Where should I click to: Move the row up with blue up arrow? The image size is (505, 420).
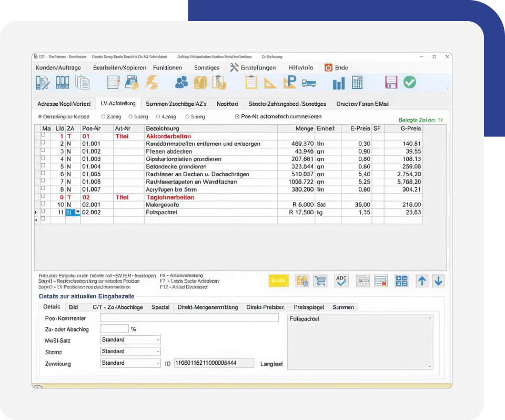[x=422, y=281]
